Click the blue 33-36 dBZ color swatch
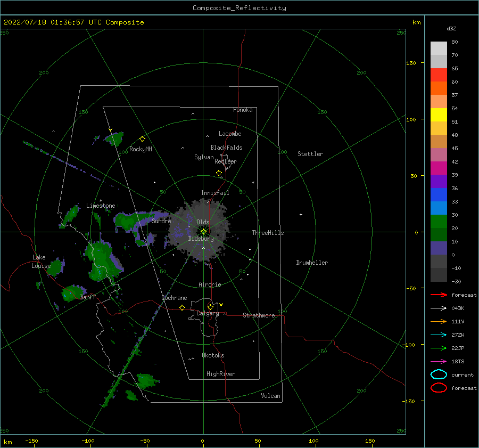Viewport: 479px width, 448px height. [x=439, y=194]
